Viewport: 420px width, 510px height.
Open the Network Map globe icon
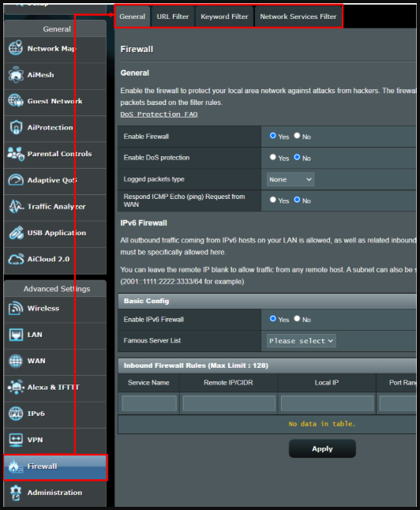point(16,48)
